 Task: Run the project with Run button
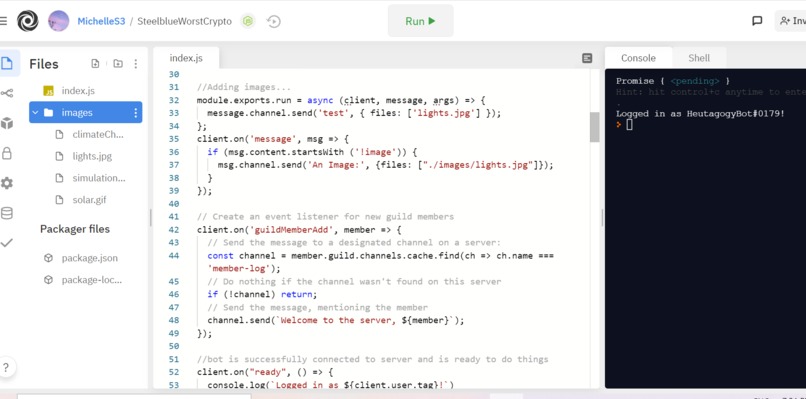click(420, 21)
